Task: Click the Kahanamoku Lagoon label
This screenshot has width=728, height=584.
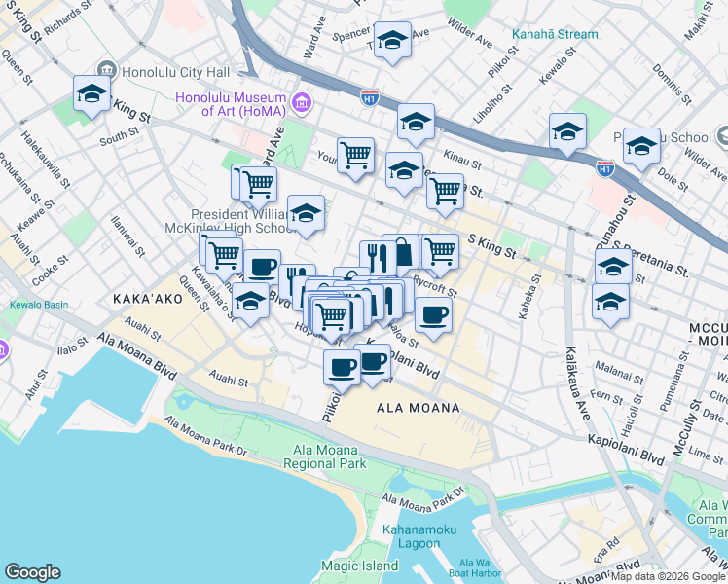Action: point(419,536)
